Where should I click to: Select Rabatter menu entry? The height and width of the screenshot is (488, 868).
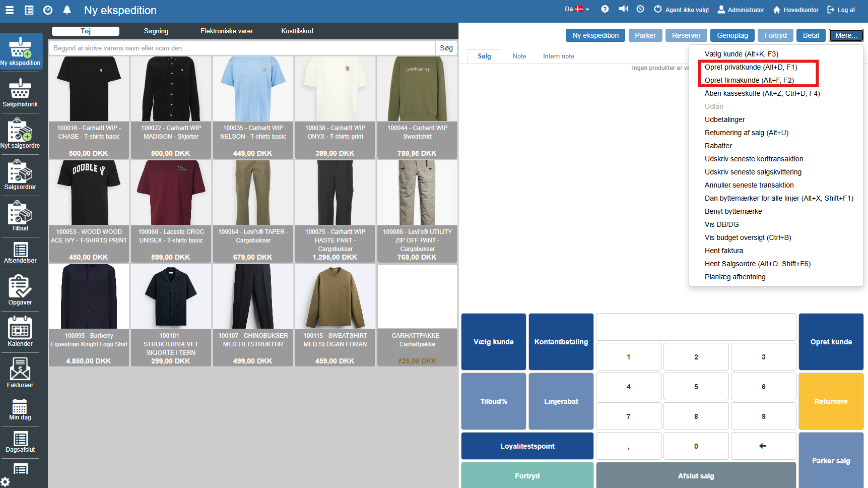(718, 146)
